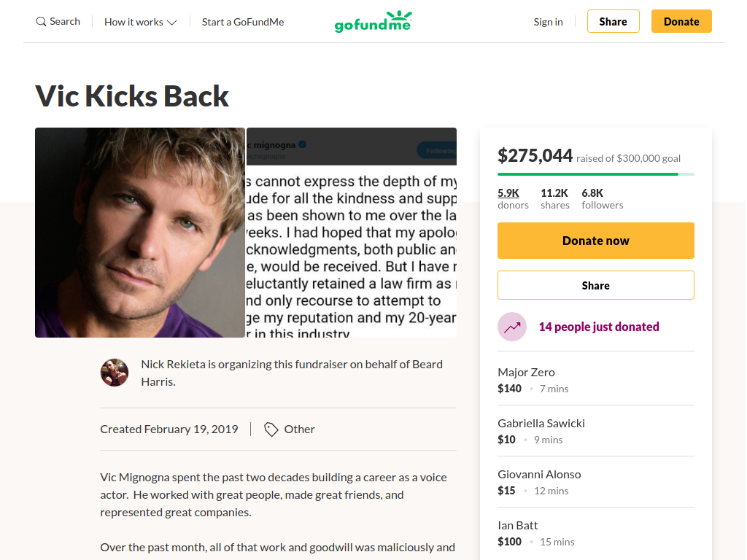
Task: Click the Search magnifier icon
Action: tap(41, 21)
